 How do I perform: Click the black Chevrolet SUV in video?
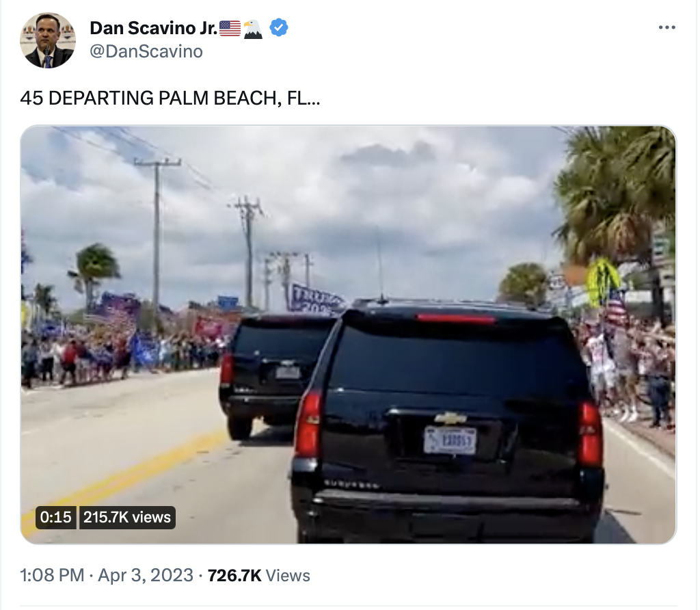click(x=448, y=421)
